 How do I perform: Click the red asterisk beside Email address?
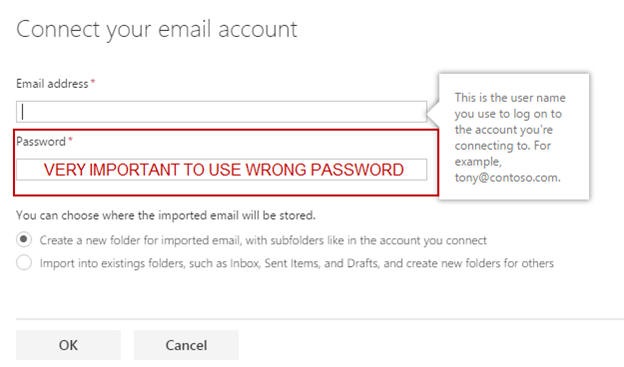[x=93, y=82]
